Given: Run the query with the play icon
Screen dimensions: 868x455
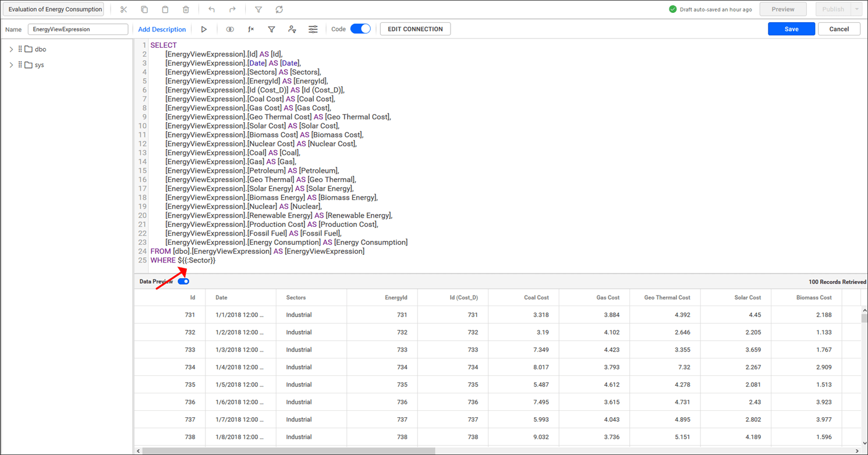Looking at the screenshot, I should 204,29.
